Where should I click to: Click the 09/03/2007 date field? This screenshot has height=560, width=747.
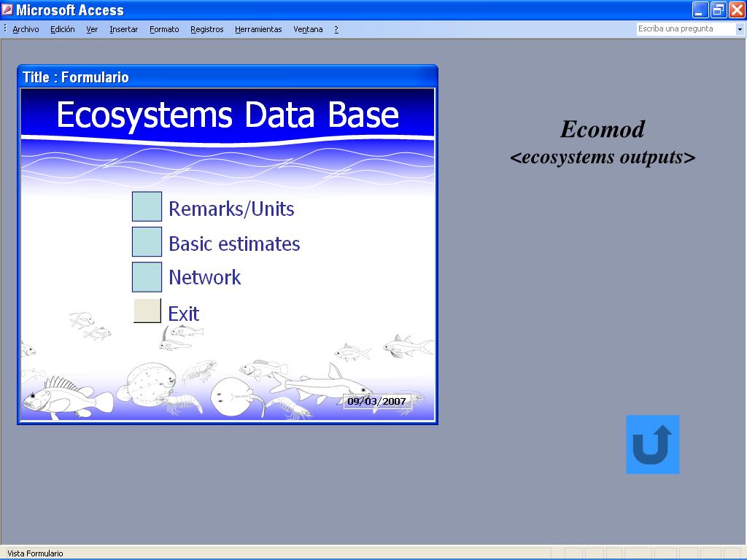coord(377,402)
